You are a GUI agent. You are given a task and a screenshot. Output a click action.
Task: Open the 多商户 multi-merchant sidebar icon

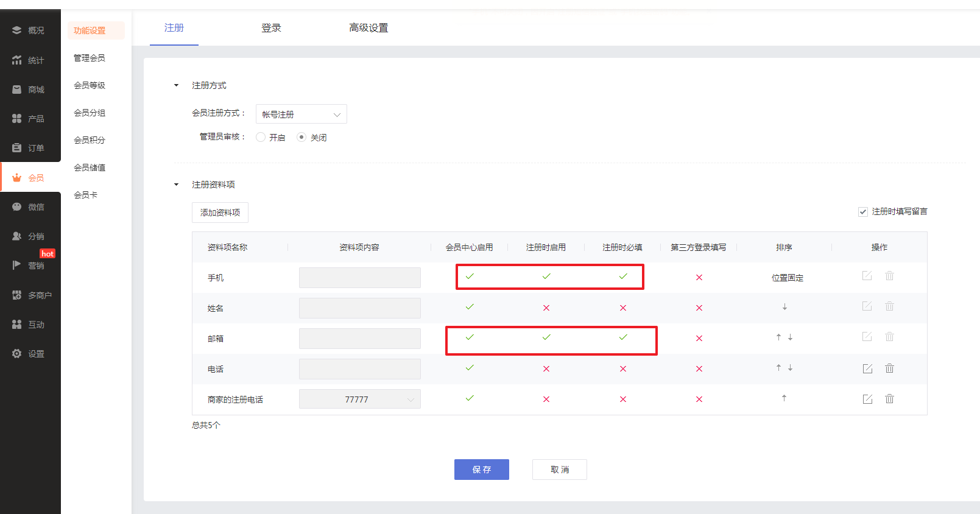16,295
